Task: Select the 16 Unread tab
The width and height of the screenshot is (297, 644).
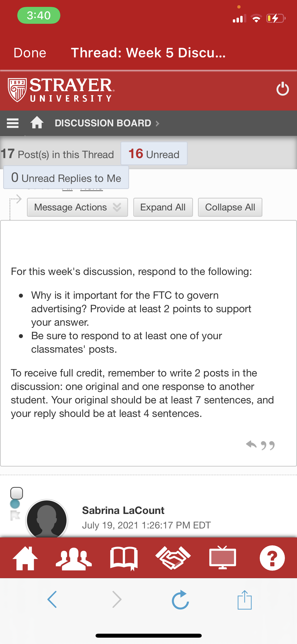Action: [154, 154]
